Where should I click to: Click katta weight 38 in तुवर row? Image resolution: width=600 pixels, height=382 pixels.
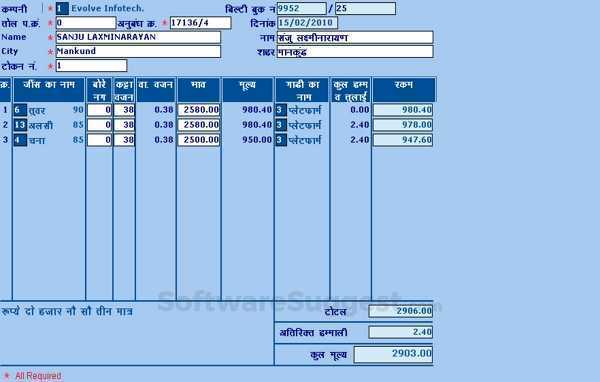tap(124, 110)
